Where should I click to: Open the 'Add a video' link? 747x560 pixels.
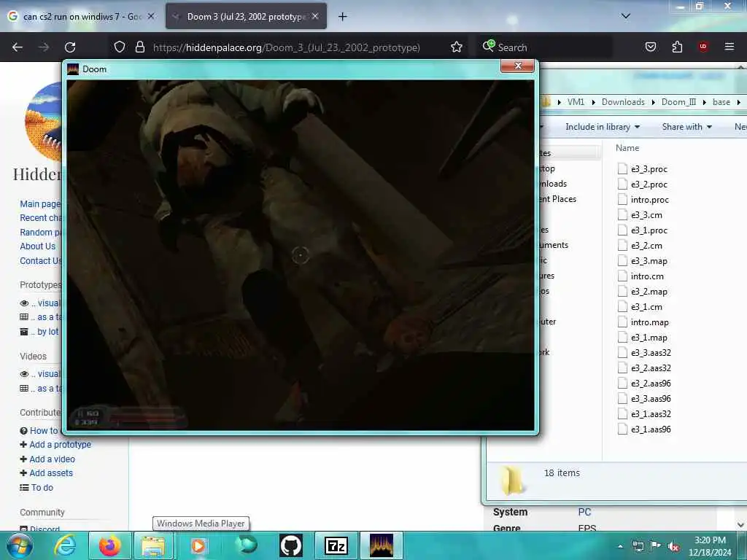(52, 459)
